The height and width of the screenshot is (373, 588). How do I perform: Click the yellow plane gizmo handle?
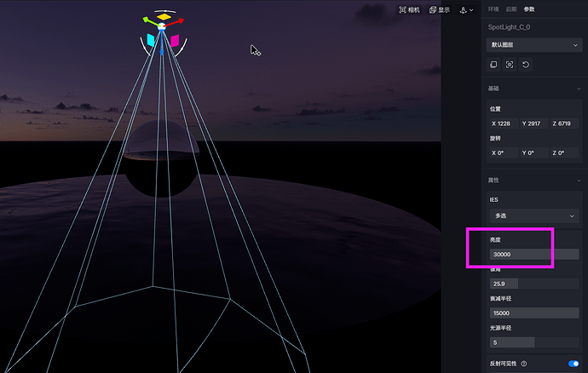click(164, 16)
